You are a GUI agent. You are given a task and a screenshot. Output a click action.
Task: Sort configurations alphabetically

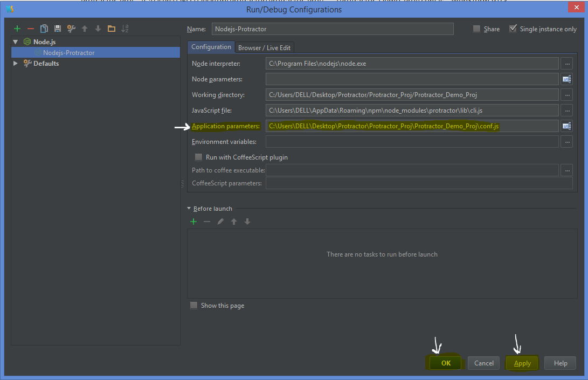tap(124, 28)
